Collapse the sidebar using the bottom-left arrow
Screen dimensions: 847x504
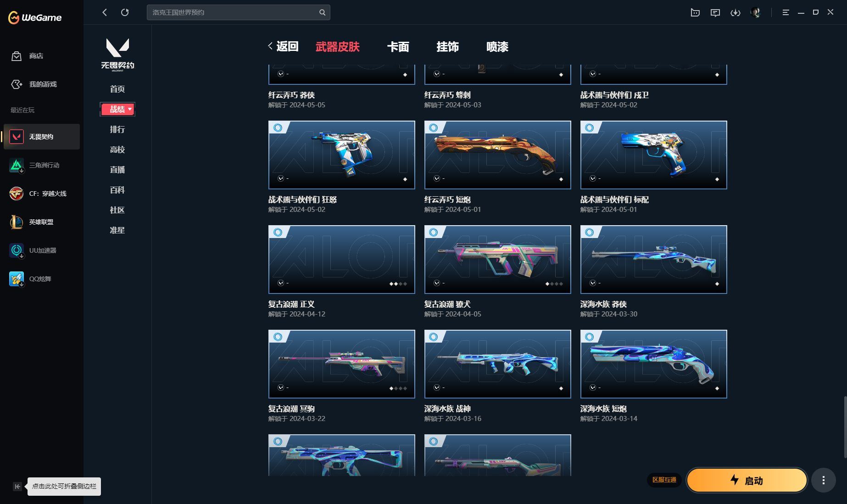pos(17,486)
